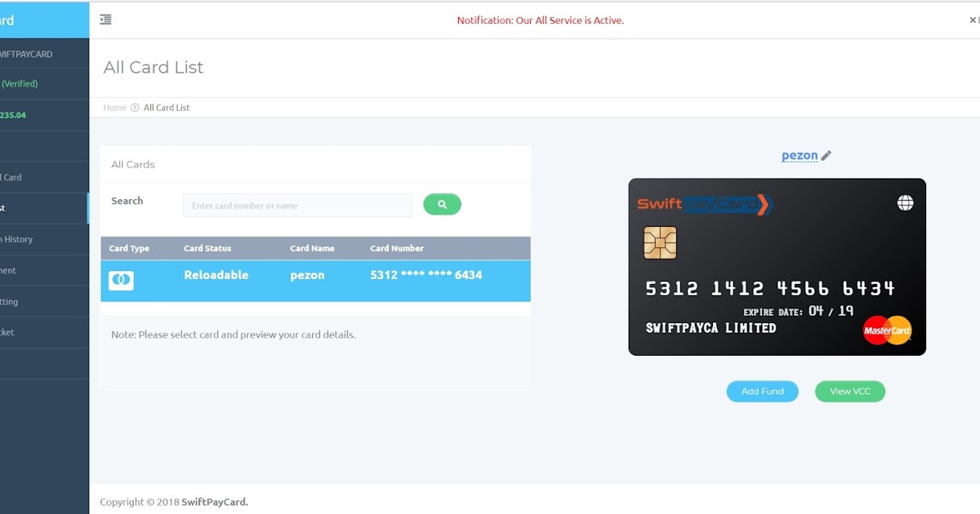Click the View VCC button
980x514 pixels.
click(x=849, y=391)
